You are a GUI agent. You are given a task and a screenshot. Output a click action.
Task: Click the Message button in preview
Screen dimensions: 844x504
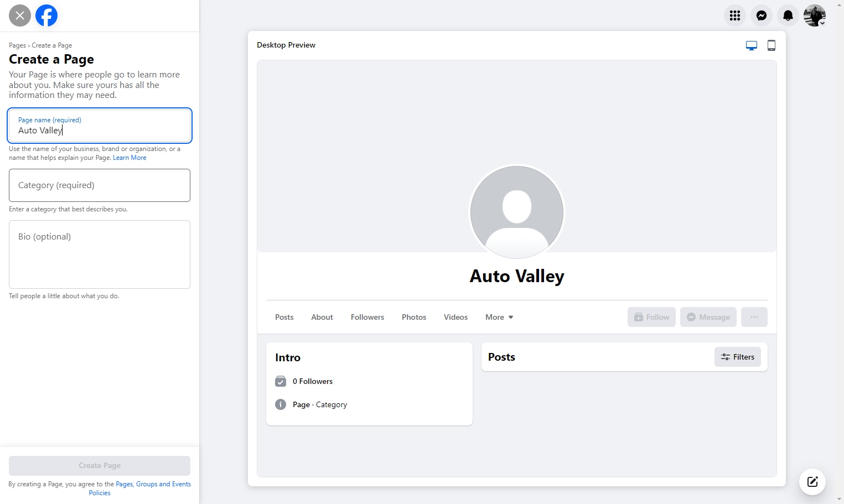708,317
